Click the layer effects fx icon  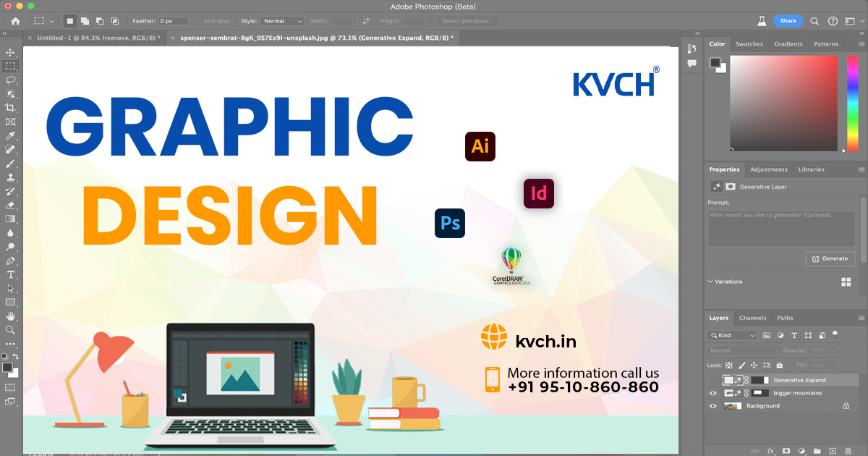771,451
